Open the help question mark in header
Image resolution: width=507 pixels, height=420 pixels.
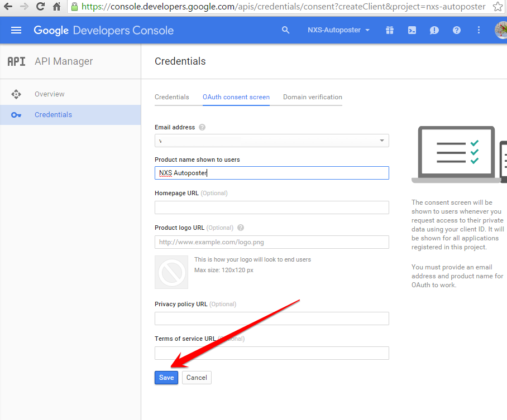tap(457, 30)
